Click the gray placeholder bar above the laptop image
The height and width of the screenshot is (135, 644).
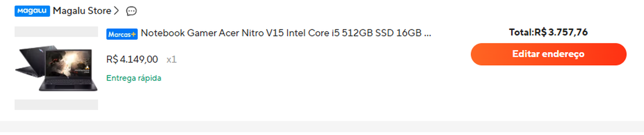click(x=56, y=32)
